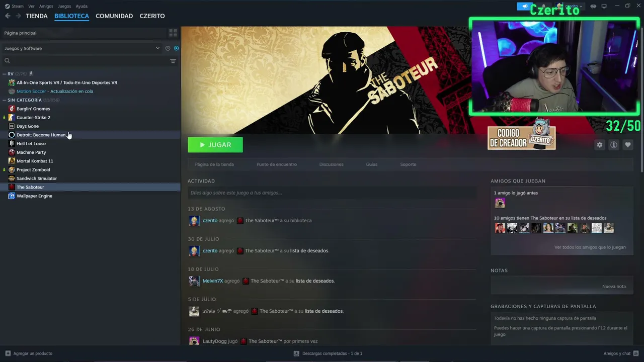This screenshot has width=644, height=362.
Task: Open Página de la tienda link
Action: [x=214, y=164]
